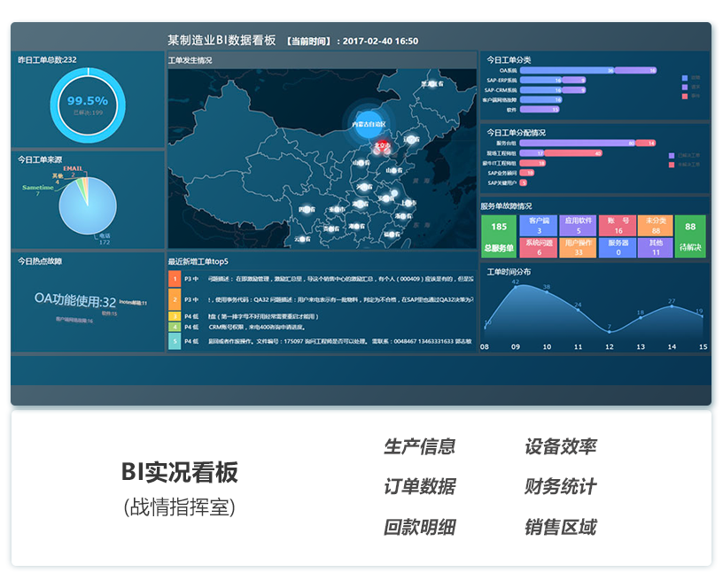
Task: Click the 云南省 marker on the map
Action: click(302, 237)
